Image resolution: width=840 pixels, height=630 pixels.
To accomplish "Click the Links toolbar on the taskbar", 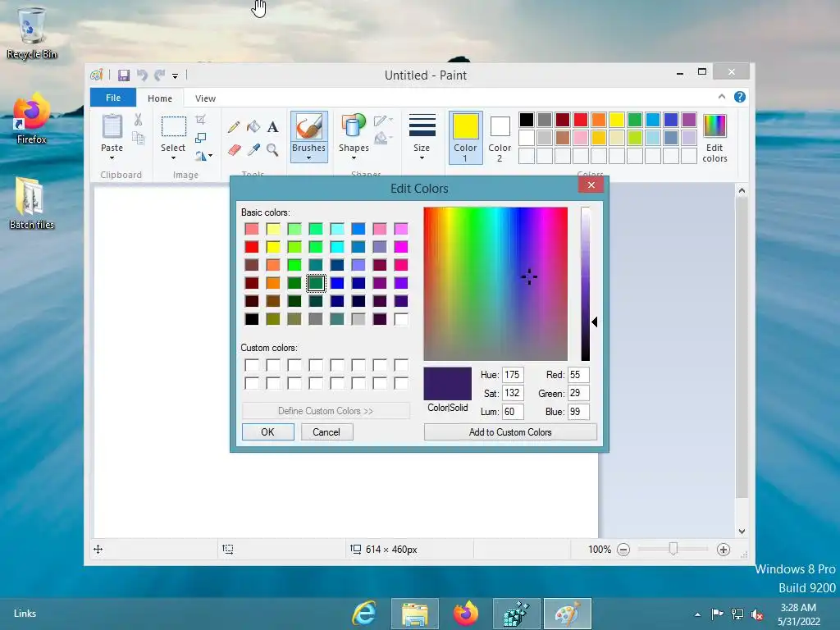I will pos(25,614).
